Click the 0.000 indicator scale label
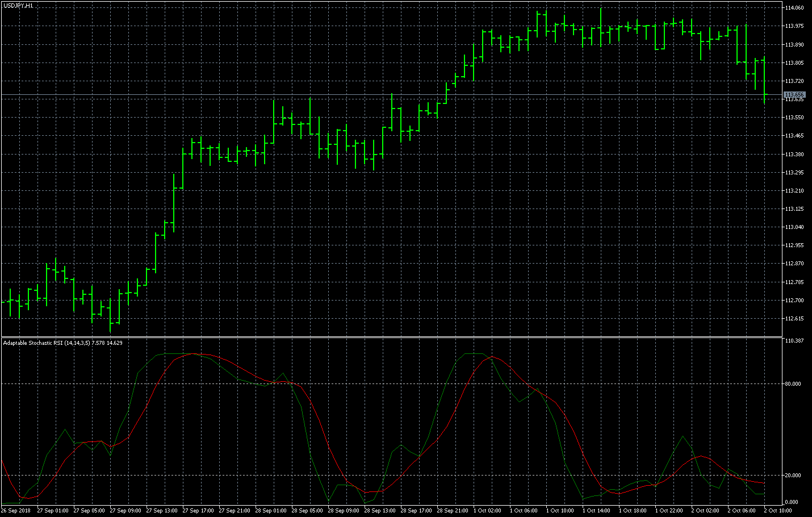Viewport: 812px width, 517px height. point(792,502)
